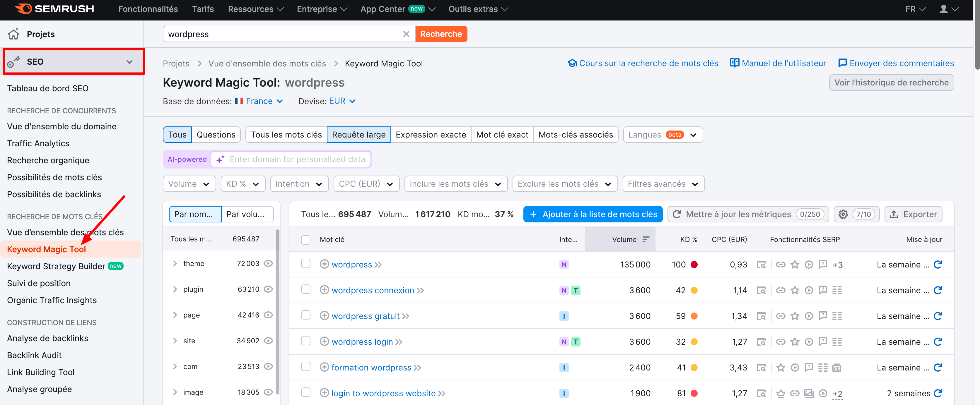Open Manuel de l'utilisateur link
980x405 pixels.
click(x=778, y=64)
